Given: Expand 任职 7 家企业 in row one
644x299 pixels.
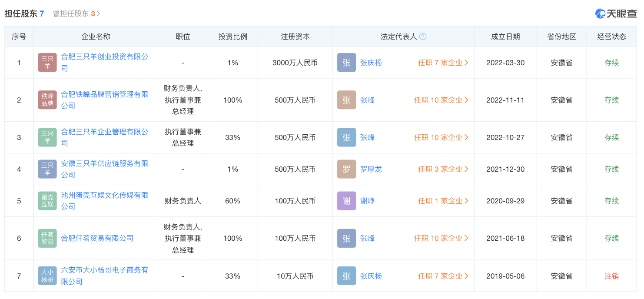Looking at the screenshot, I should pyautogui.click(x=443, y=63).
